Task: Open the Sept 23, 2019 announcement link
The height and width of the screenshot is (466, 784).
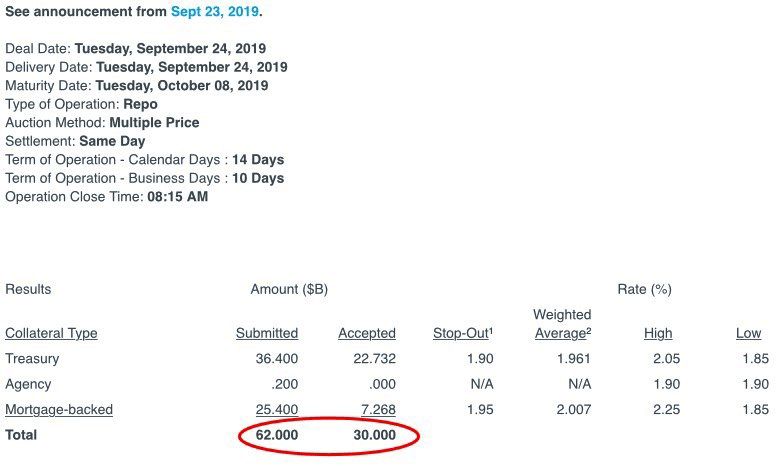Action: click(x=214, y=12)
